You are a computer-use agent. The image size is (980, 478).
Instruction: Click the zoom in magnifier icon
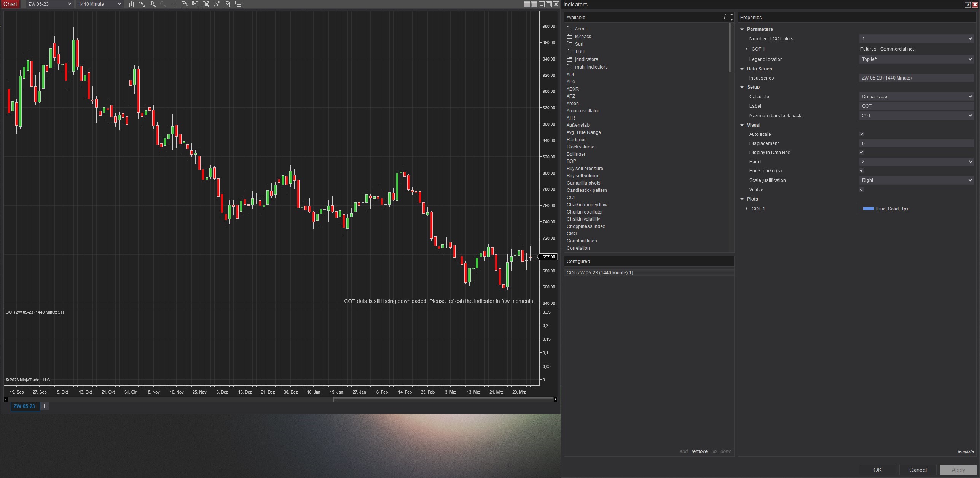[153, 4]
